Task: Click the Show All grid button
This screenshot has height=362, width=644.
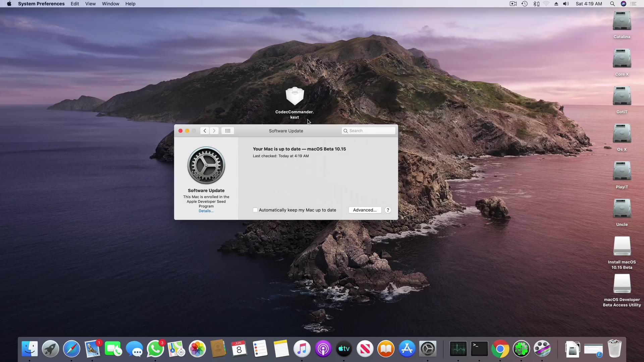Action: pos(227,131)
